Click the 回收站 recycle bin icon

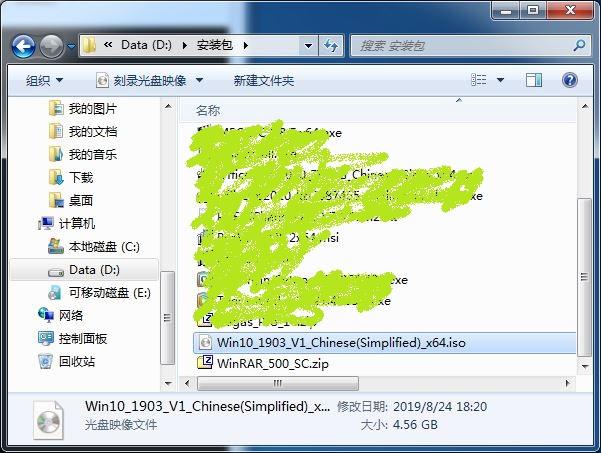tap(46, 361)
